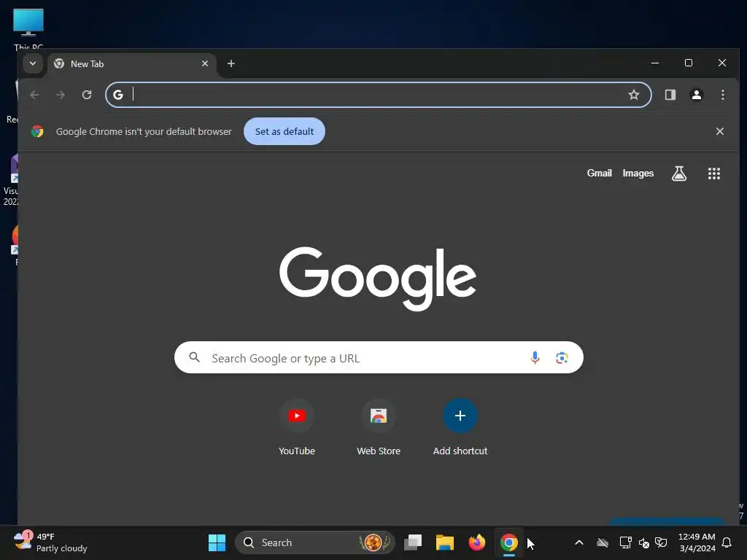Open Search Labs flask icon
This screenshot has height=560, width=747.
[679, 174]
